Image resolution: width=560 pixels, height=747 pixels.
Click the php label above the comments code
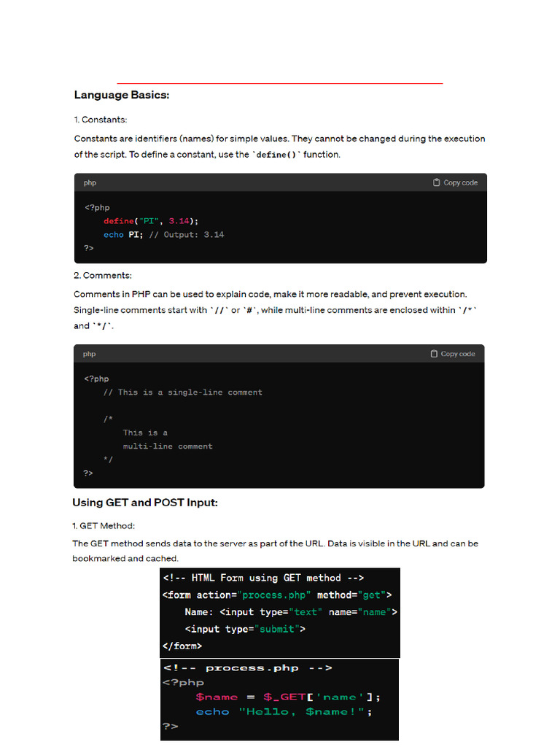[89, 354]
